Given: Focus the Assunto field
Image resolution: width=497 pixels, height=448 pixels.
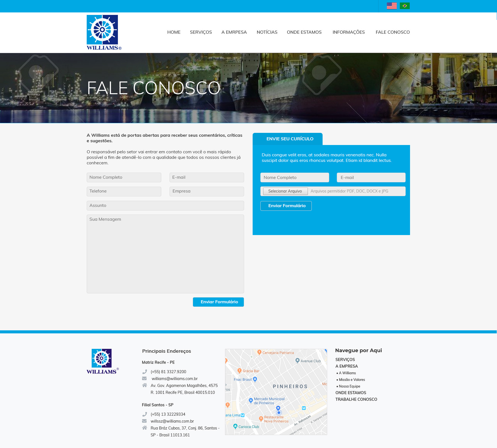Looking at the screenshot, I should (165, 205).
